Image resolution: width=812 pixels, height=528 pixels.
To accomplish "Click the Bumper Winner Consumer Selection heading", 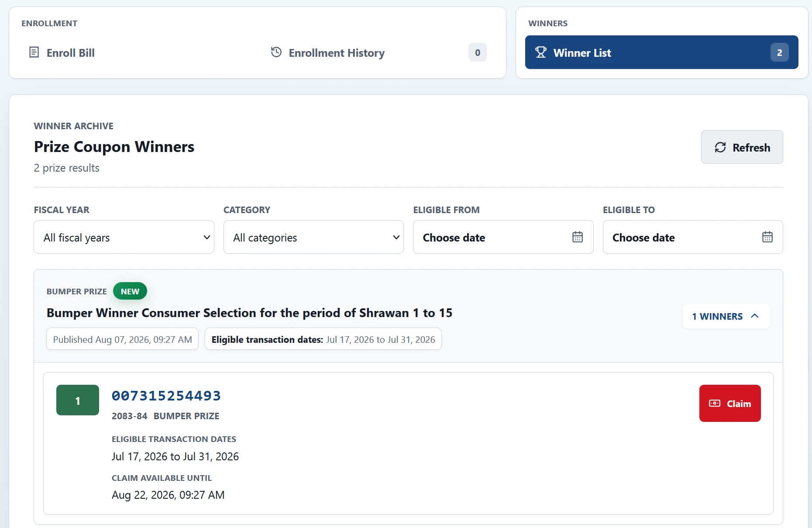I will click(x=249, y=313).
